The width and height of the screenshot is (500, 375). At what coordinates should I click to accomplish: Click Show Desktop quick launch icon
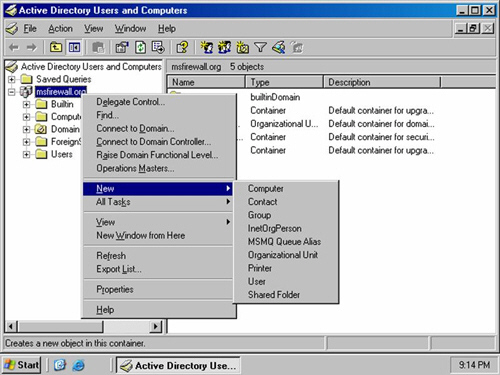pyautogui.click(x=60, y=365)
